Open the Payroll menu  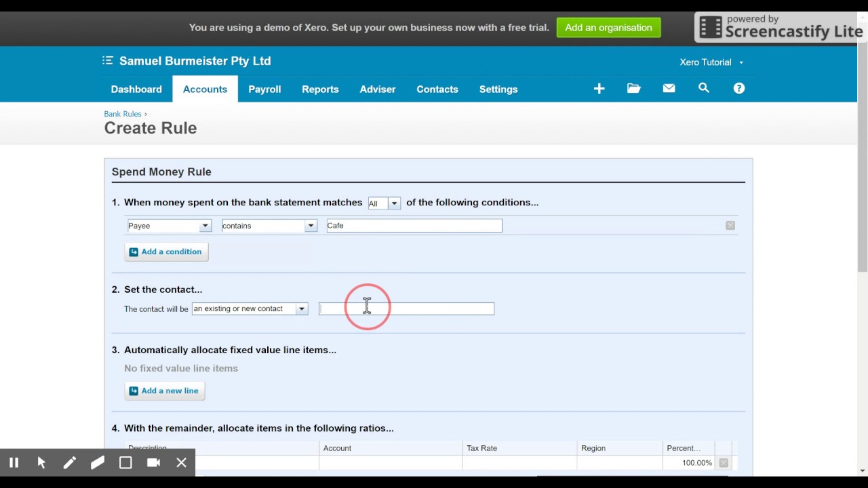click(x=264, y=89)
